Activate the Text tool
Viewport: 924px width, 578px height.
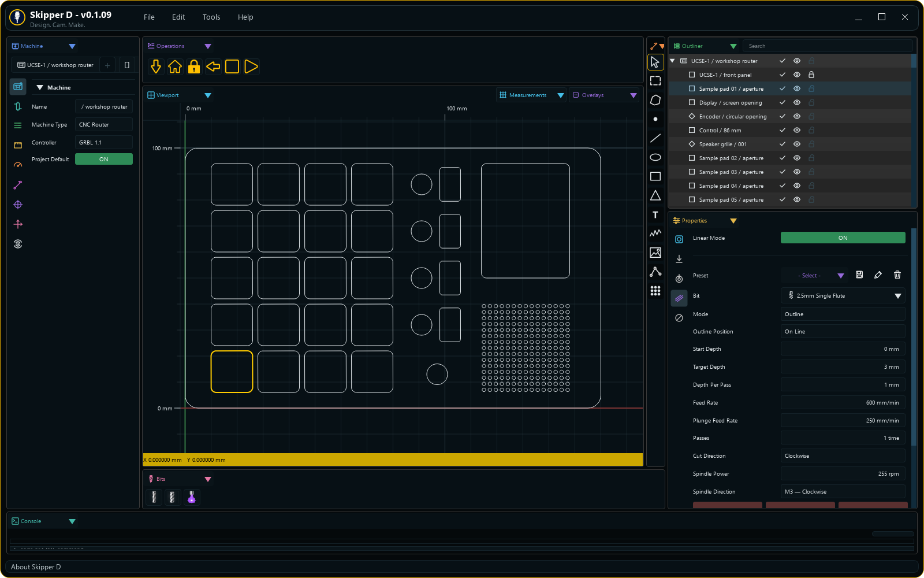[x=655, y=214]
